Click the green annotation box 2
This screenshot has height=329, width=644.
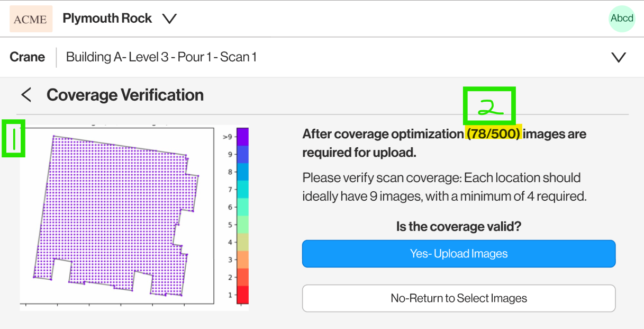(x=489, y=106)
